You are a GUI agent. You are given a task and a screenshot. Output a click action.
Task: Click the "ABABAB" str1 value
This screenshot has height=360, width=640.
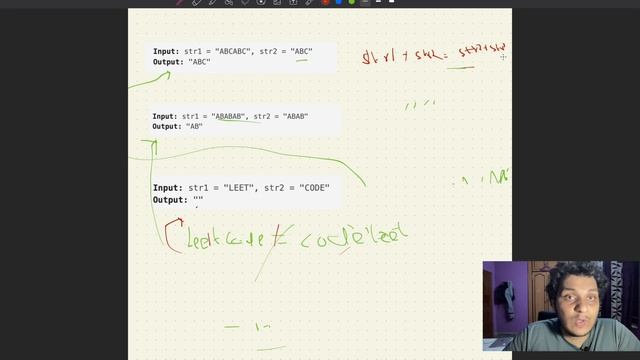tap(228, 116)
